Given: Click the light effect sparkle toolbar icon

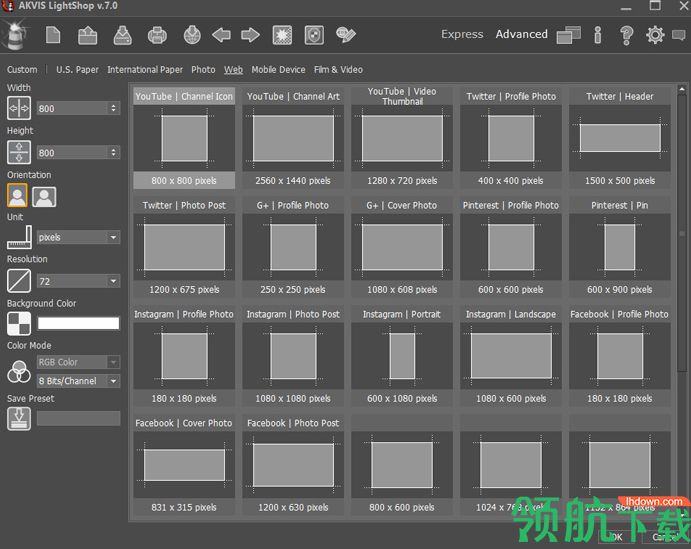Looking at the screenshot, I should [x=282, y=35].
